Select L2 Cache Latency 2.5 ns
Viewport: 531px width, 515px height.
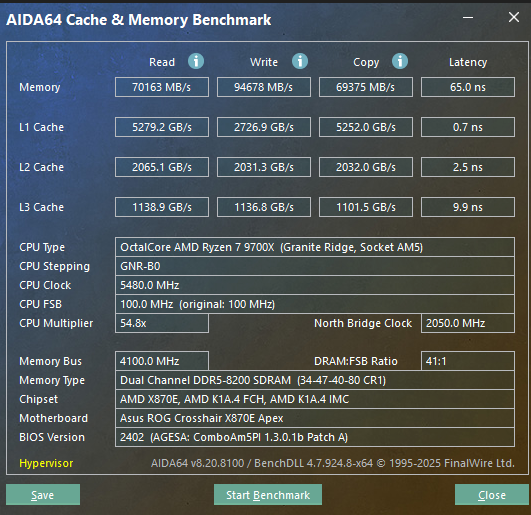click(468, 167)
